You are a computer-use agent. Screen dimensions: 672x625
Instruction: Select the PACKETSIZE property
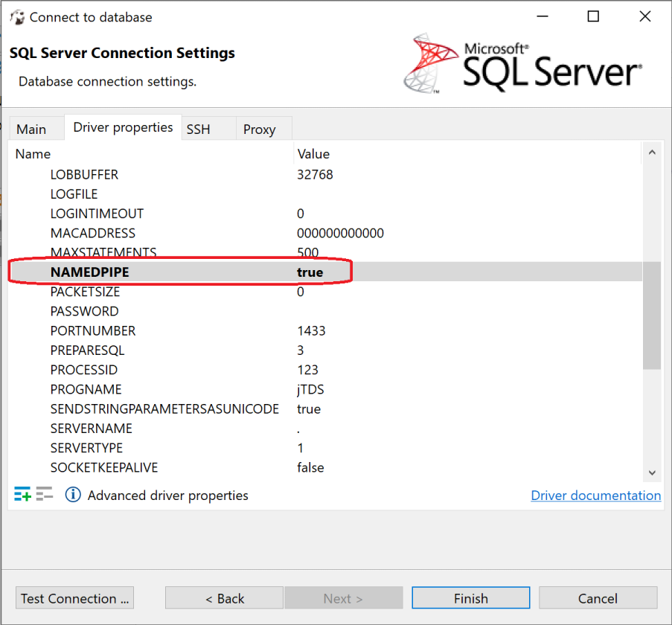tap(85, 292)
